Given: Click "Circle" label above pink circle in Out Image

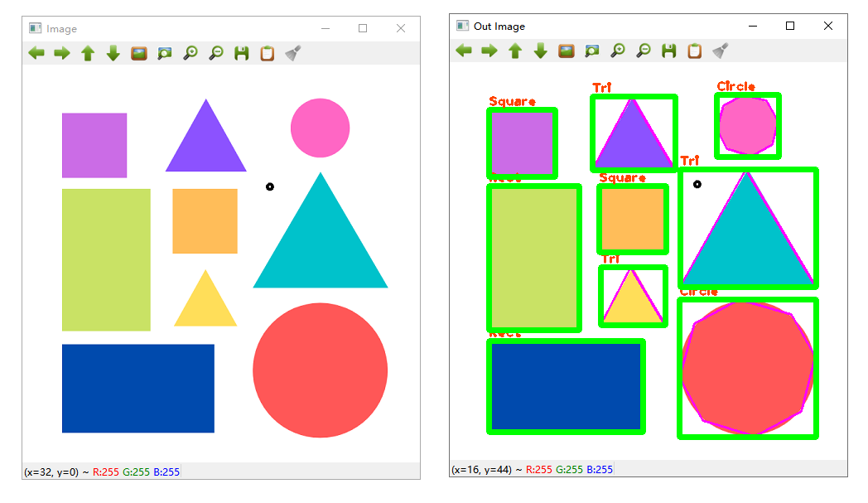Looking at the screenshot, I should click(x=735, y=86).
